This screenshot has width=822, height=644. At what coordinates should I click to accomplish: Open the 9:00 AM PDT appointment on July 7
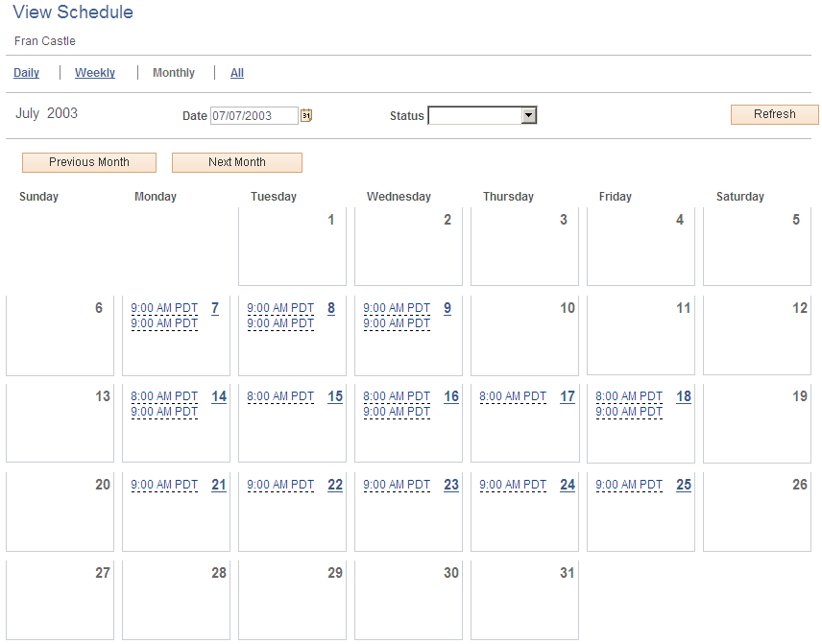coord(164,308)
